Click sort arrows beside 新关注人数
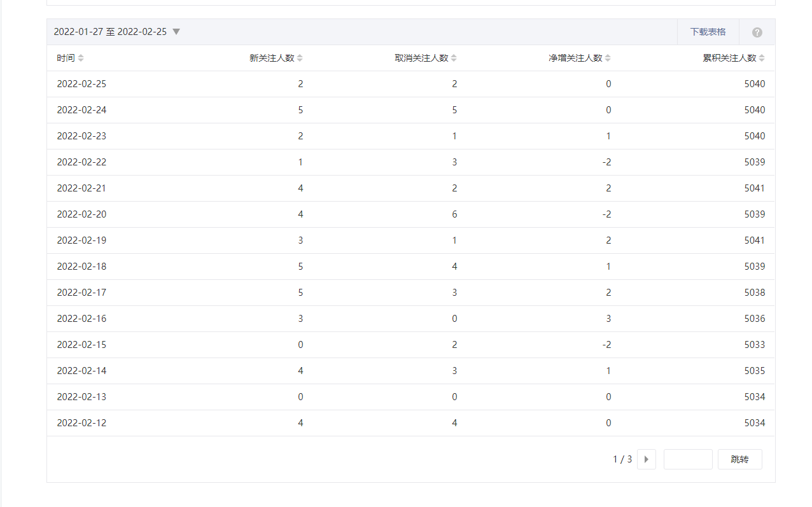812x507 pixels. tap(300, 59)
